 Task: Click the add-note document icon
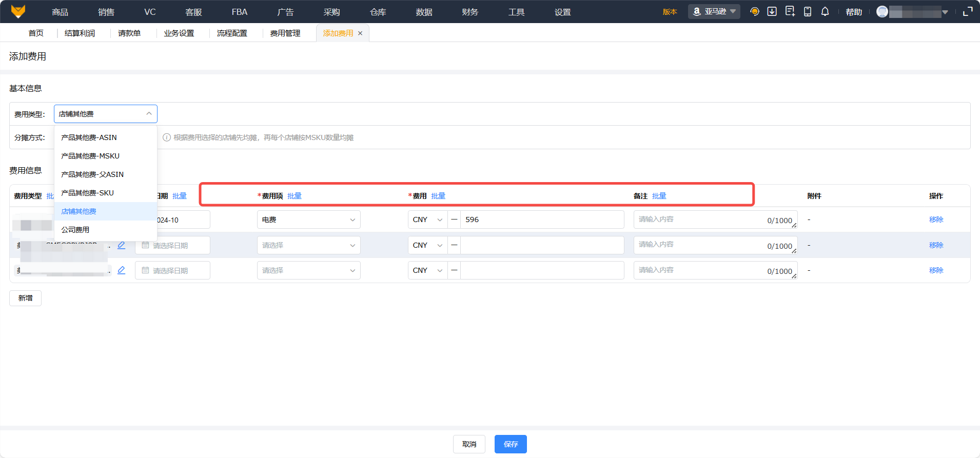point(790,12)
